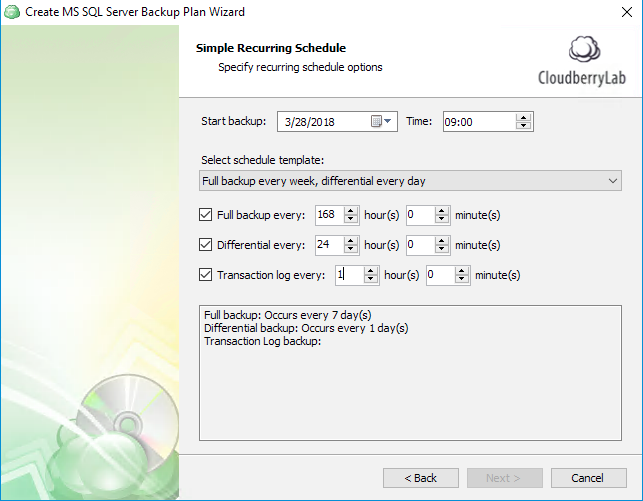Click the CloudBerry app icon in title bar
643x501 pixels.
tap(11, 11)
